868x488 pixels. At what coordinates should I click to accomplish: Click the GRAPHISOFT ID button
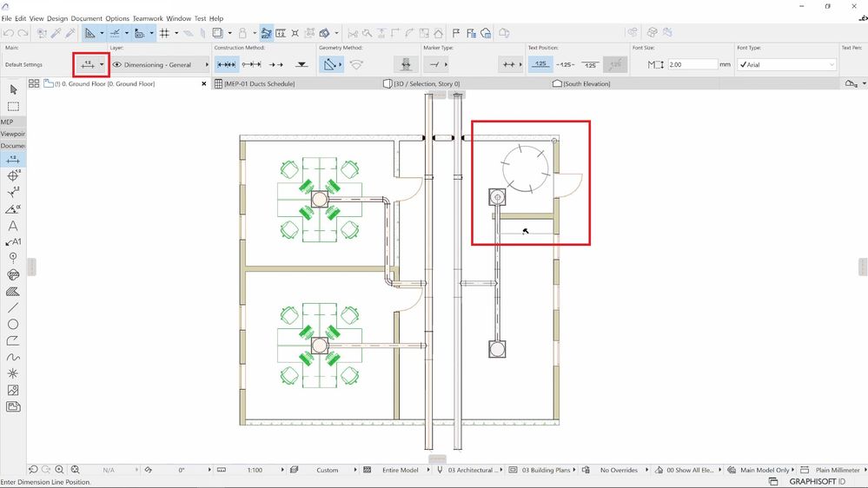point(817,481)
